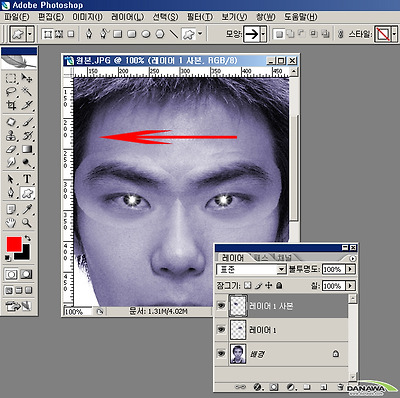Select the Hand tool

pyautogui.click(x=11, y=223)
